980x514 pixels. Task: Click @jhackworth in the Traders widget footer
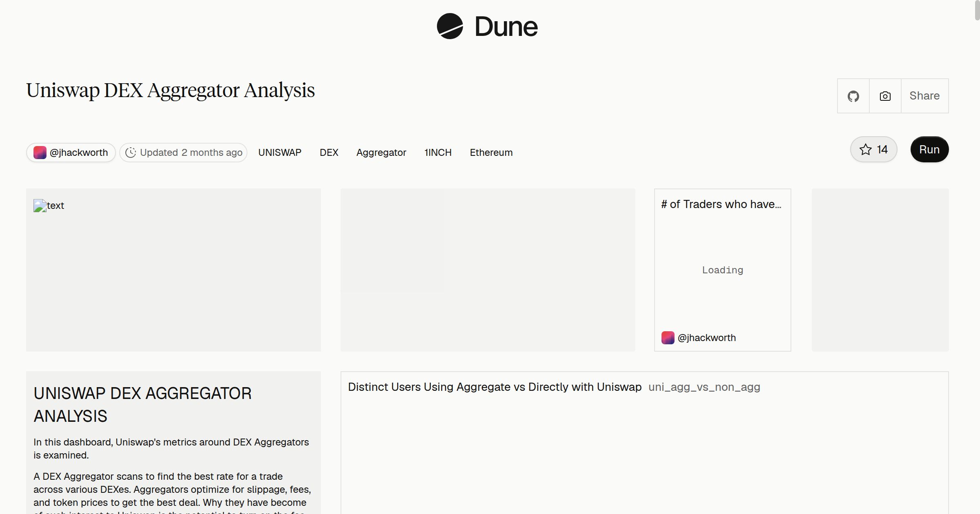click(x=707, y=338)
